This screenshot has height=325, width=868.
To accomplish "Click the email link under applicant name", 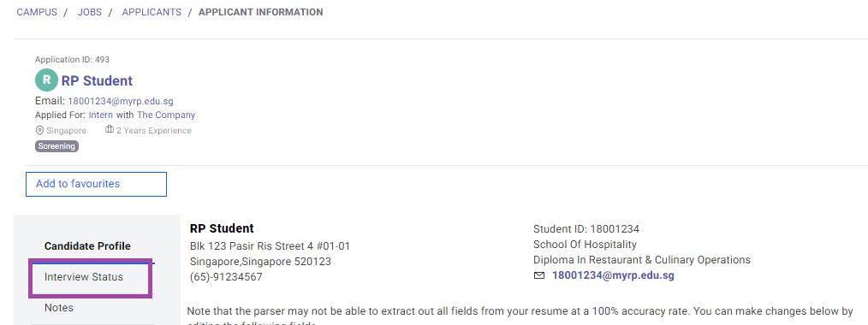I will (x=121, y=101).
